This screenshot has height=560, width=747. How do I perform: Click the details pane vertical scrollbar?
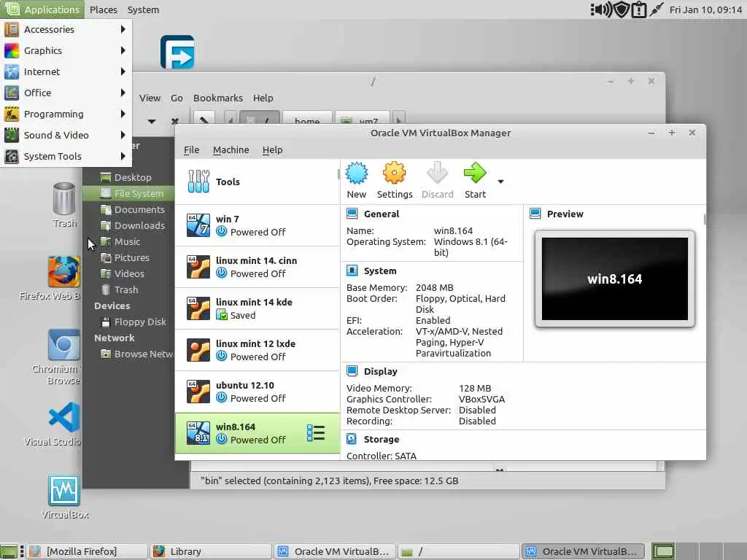click(705, 219)
